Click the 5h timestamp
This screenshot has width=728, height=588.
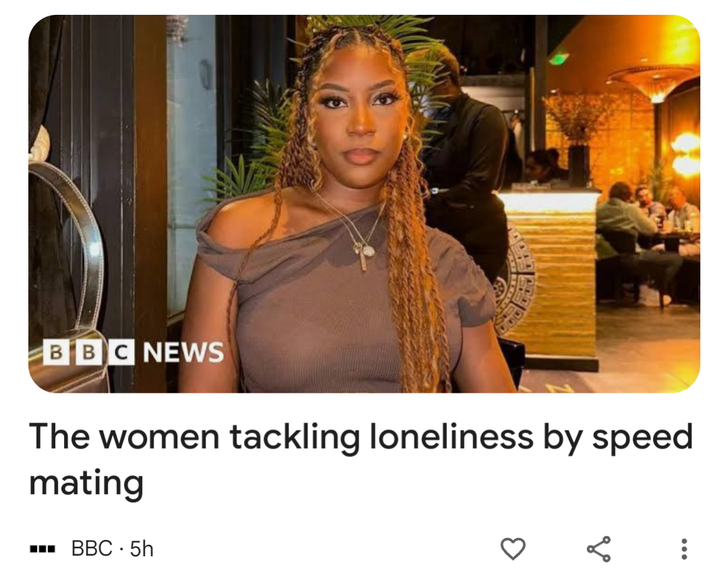(x=142, y=549)
